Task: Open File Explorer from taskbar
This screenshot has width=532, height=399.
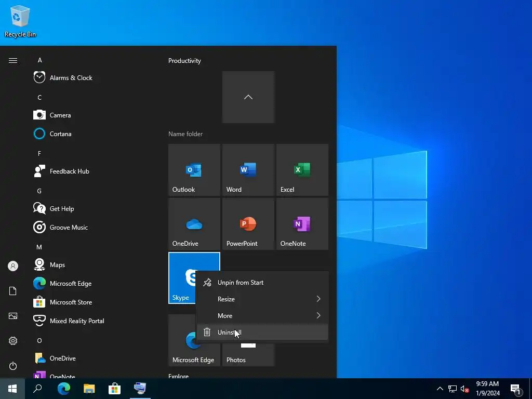Action: click(x=89, y=389)
